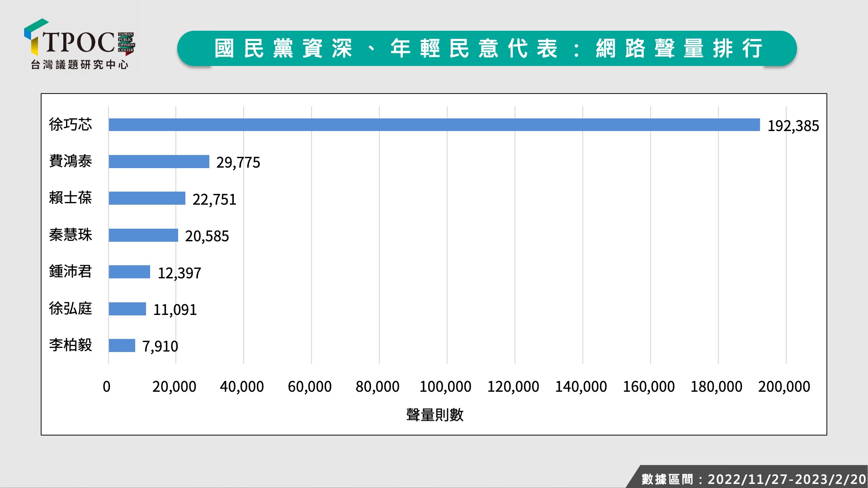Select the 費鴻泰 name label
Viewport: 868px width, 488px height.
coord(71,161)
